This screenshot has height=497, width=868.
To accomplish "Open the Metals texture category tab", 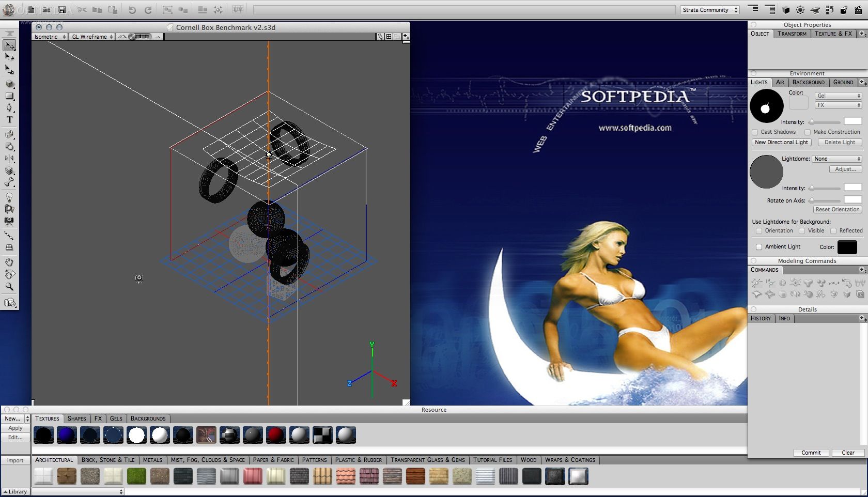I will 152,460.
